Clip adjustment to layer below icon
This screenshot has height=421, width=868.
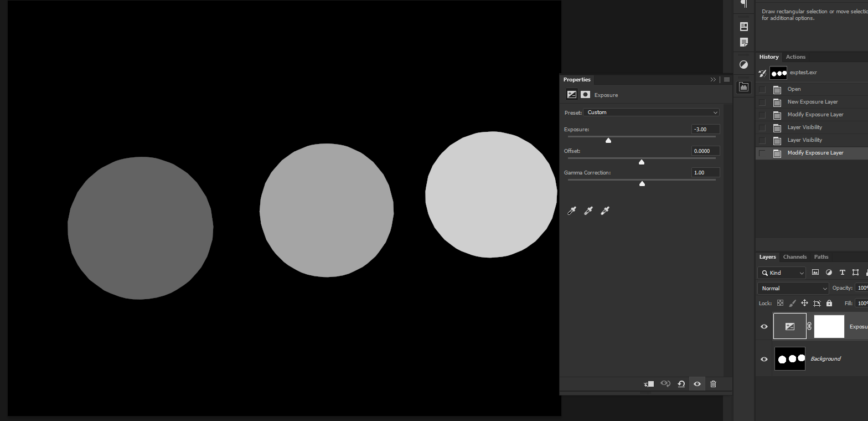pyautogui.click(x=649, y=384)
